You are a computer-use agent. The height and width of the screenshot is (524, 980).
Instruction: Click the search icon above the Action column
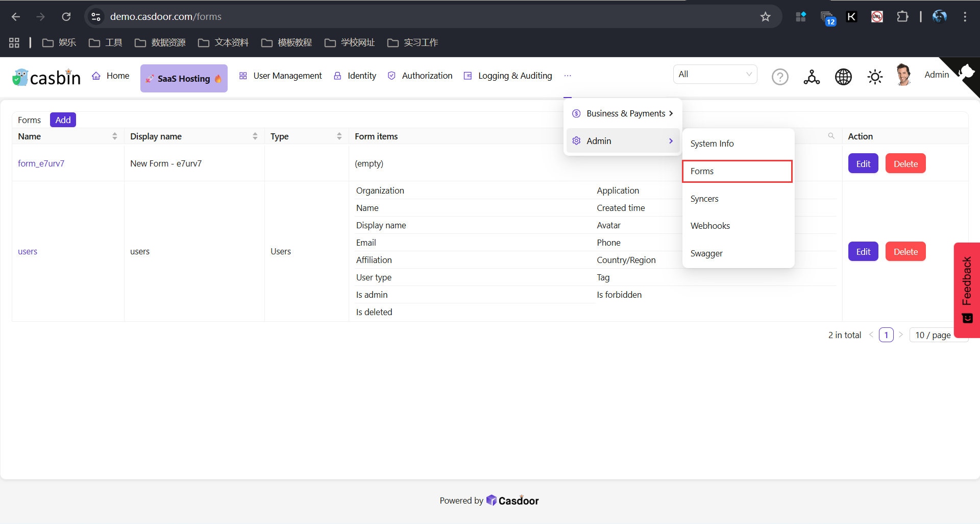831,136
